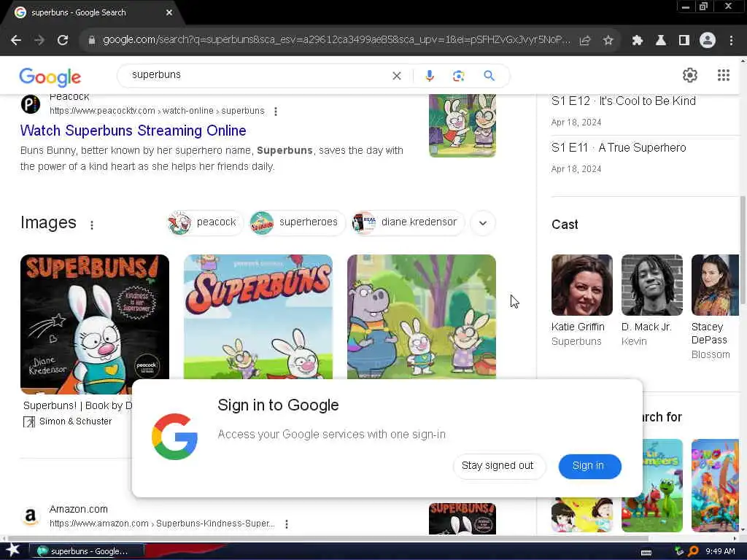
Task: Open episode S1 E12 It's Cool to Be Kind
Action: [x=623, y=101]
